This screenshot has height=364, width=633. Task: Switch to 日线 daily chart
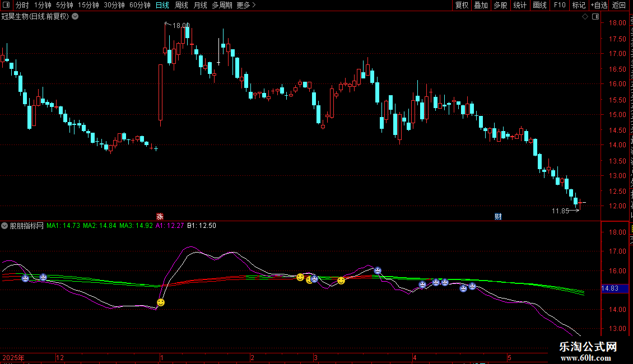click(162, 5)
